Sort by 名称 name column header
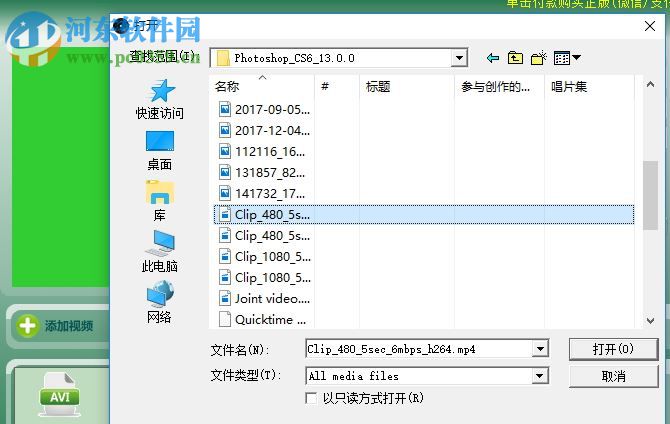The image size is (670, 424). point(262,87)
